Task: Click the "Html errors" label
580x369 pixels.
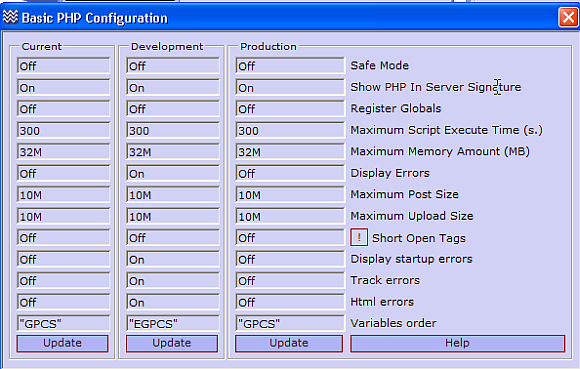Action: tap(382, 302)
